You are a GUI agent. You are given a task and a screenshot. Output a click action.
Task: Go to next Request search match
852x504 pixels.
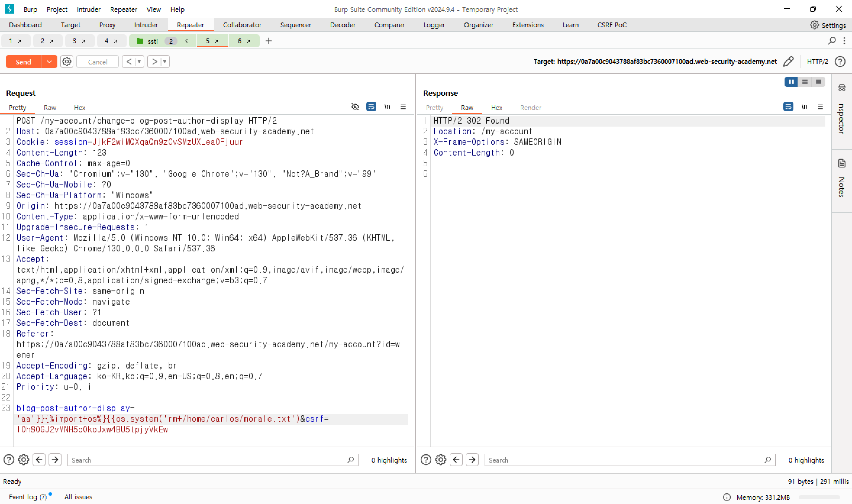click(55, 460)
